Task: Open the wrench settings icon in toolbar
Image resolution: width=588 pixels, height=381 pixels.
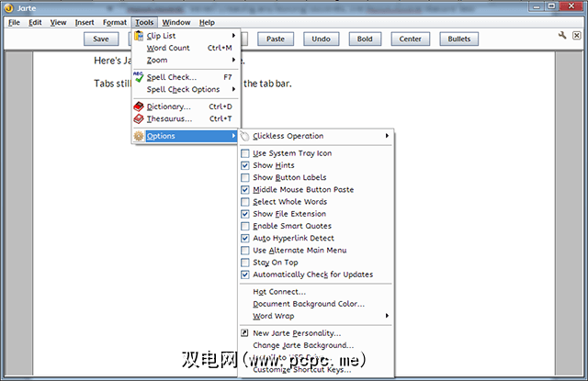Action: [562, 35]
